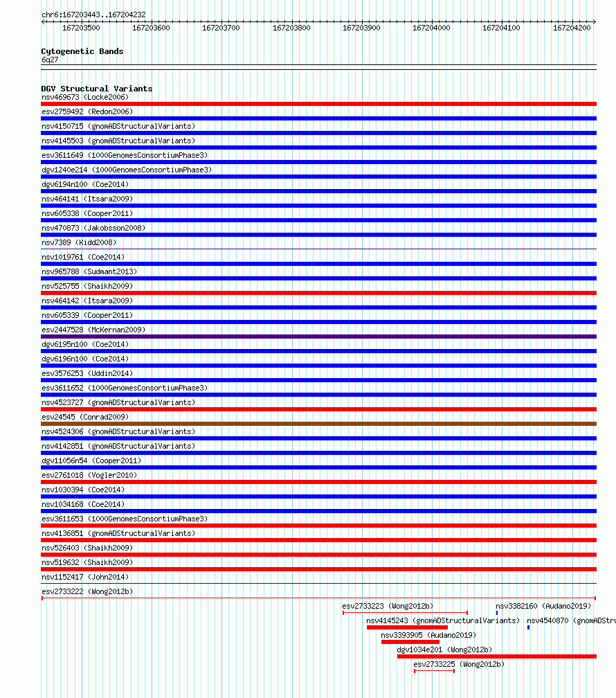Viewport: 616px width, 698px height.
Task: Select the nsv1030394 (Coe2014) label
Action: click(x=83, y=490)
